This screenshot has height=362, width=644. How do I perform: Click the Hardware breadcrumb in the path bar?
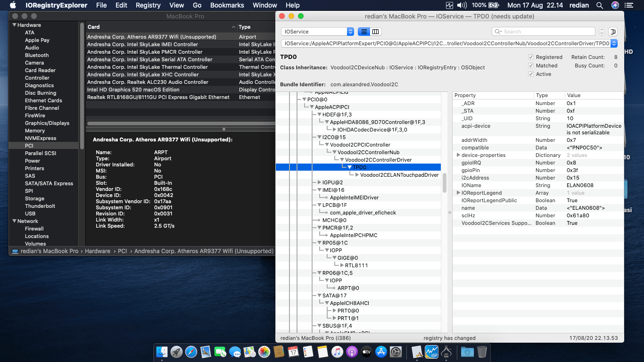[x=98, y=251]
